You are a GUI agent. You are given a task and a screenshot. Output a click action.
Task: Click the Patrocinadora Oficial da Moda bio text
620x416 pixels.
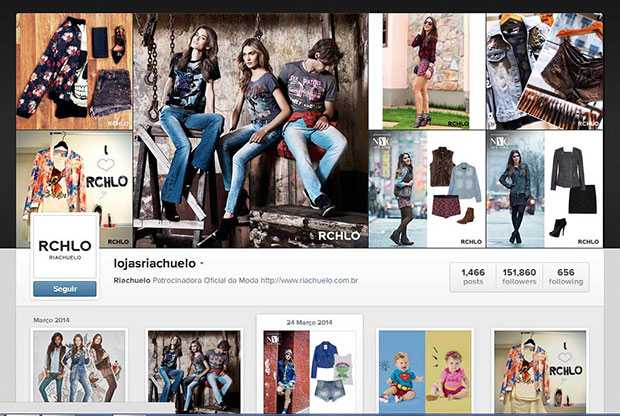(206, 280)
